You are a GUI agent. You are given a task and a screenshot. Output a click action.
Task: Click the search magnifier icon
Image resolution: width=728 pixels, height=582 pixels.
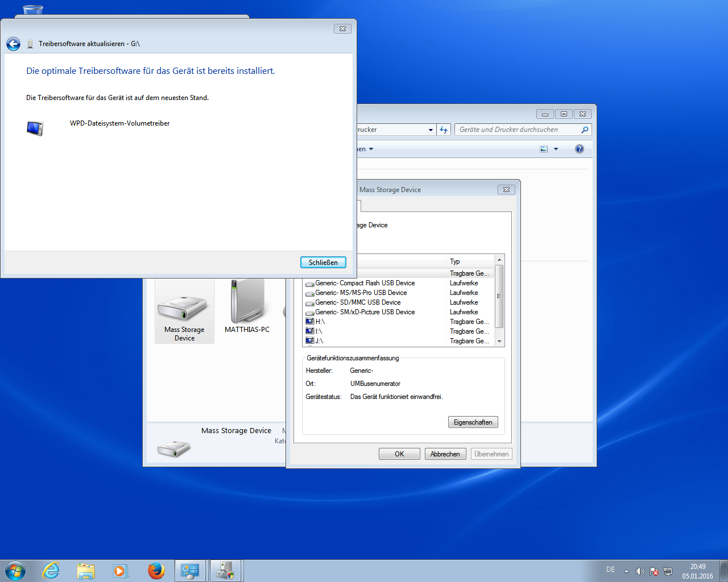[x=585, y=130]
